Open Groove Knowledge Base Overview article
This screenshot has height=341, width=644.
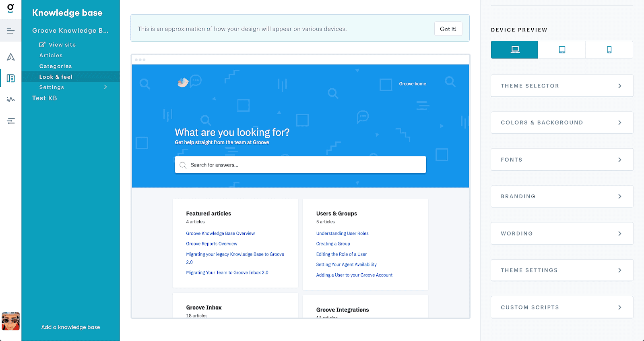tap(221, 233)
